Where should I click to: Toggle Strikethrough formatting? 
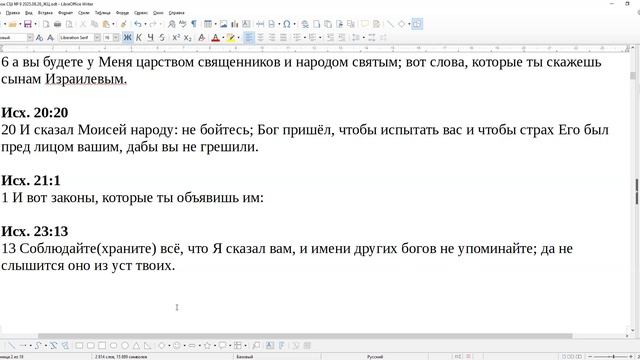click(162, 38)
